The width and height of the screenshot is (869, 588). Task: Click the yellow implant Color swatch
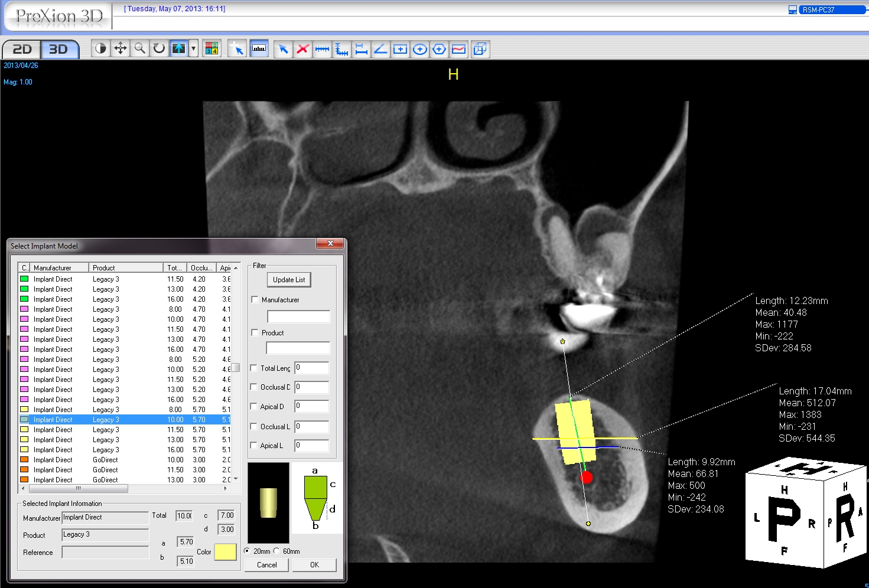click(x=225, y=552)
